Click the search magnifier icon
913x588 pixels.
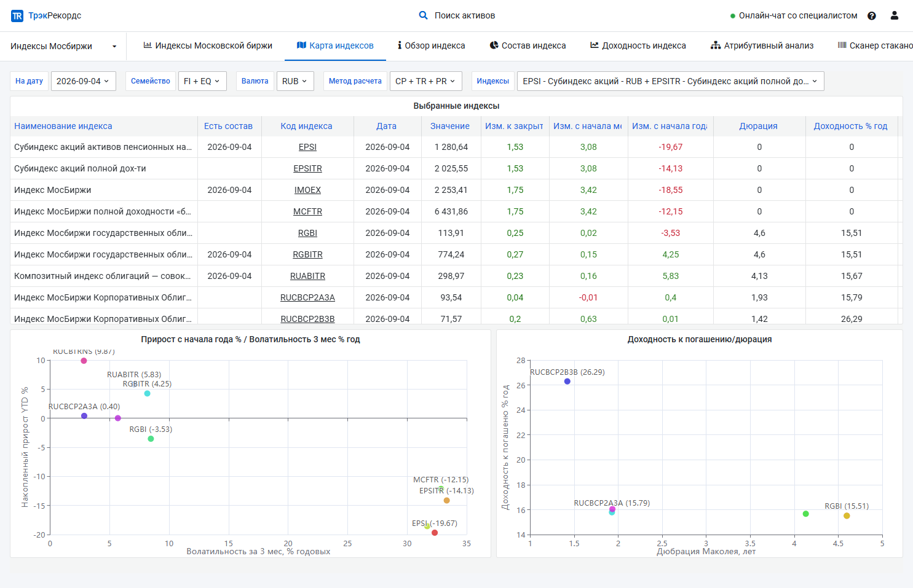(x=423, y=15)
